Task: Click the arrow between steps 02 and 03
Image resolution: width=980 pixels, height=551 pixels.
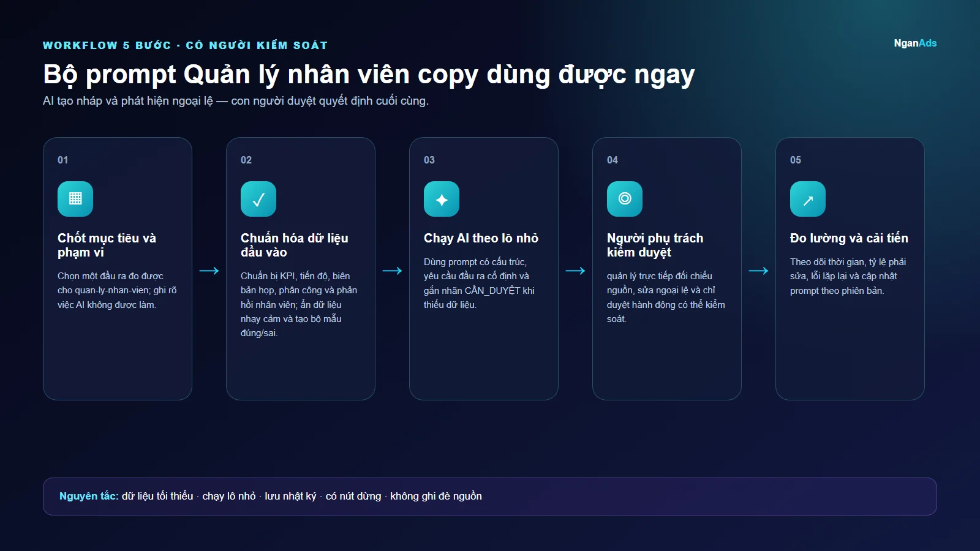Action: (x=392, y=271)
